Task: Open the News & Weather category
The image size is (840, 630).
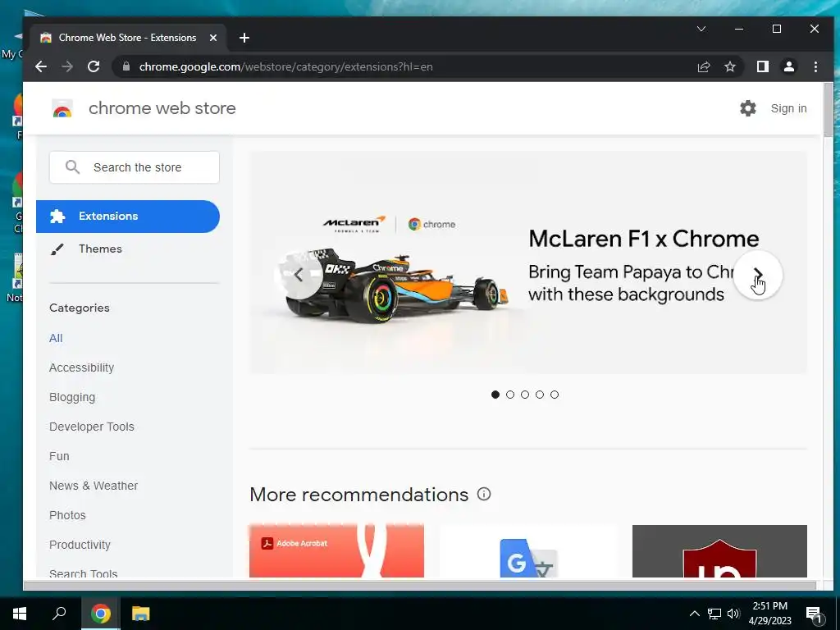Action: coord(94,486)
